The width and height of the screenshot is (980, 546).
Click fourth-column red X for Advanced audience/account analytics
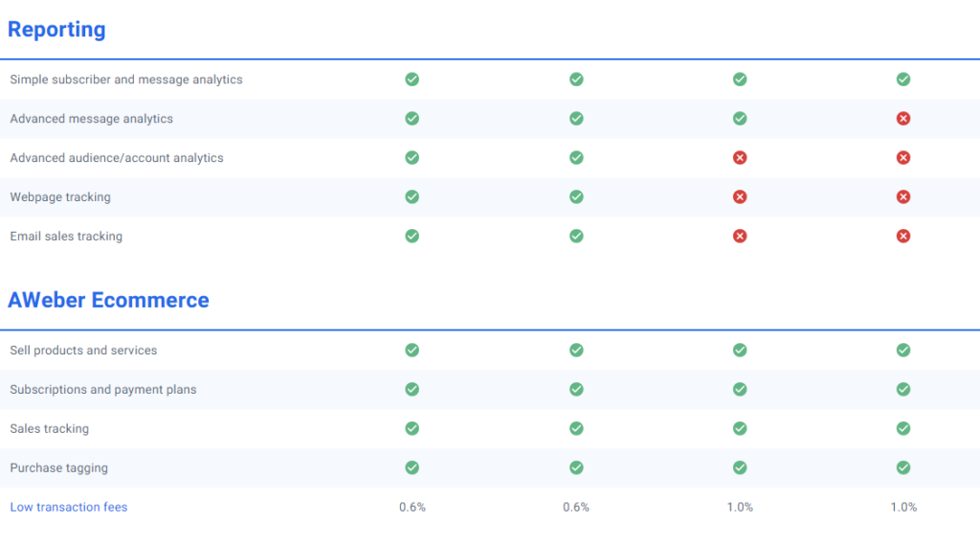903,158
